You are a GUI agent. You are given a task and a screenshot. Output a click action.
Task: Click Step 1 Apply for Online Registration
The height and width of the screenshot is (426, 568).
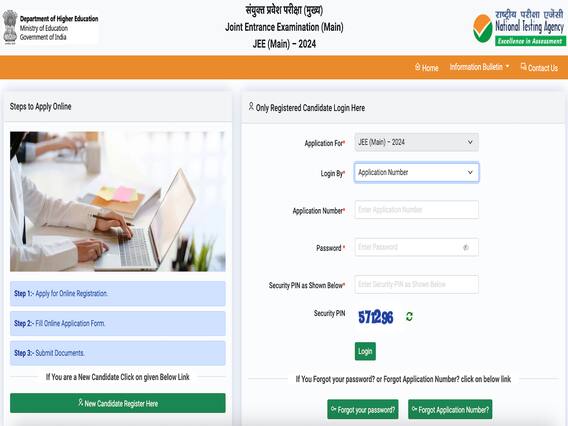pos(118,293)
